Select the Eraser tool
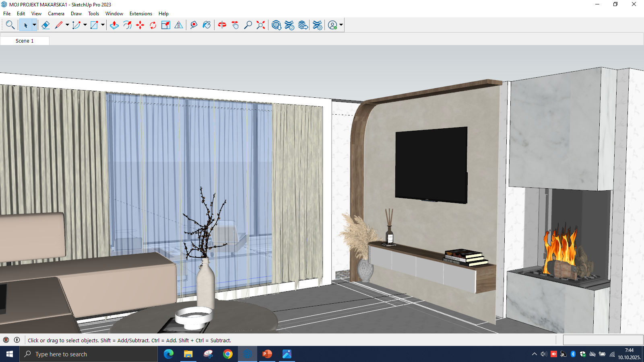Image resolution: width=644 pixels, height=362 pixels. pos(45,25)
